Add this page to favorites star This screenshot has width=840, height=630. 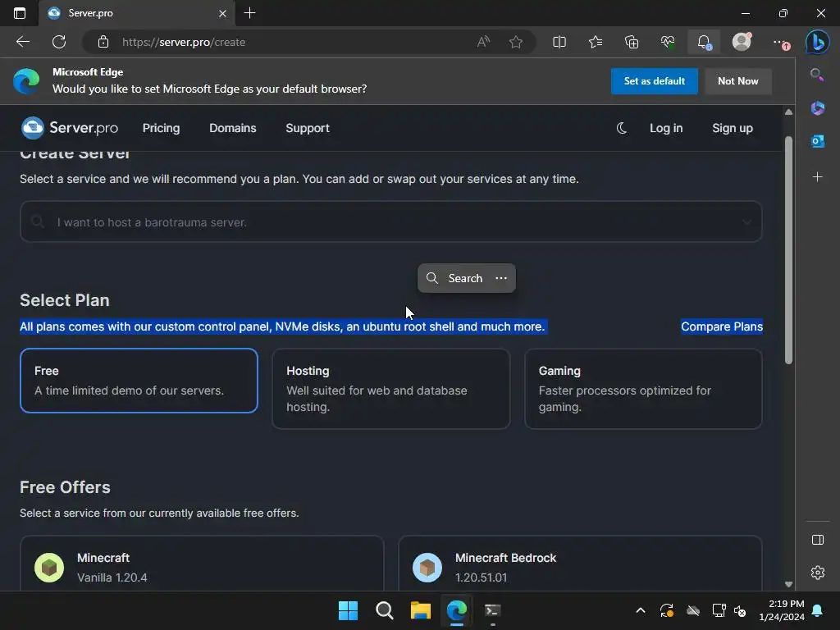pyautogui.click(x=516, y=42)
